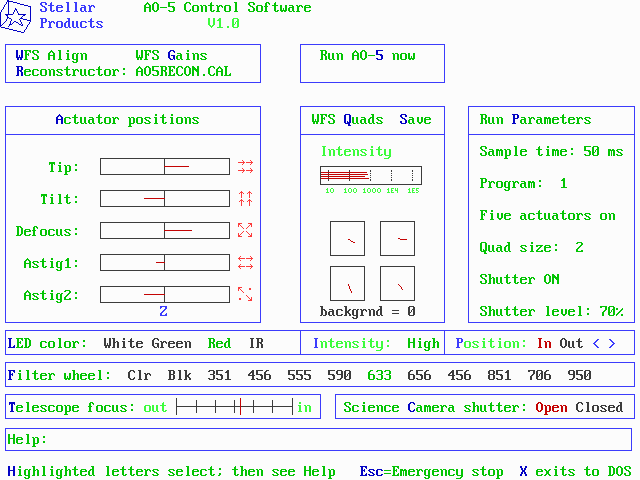640x480 pixels.
Task: Click the Defocus diagonal arrows icon
Action: (x=245, y=230)
